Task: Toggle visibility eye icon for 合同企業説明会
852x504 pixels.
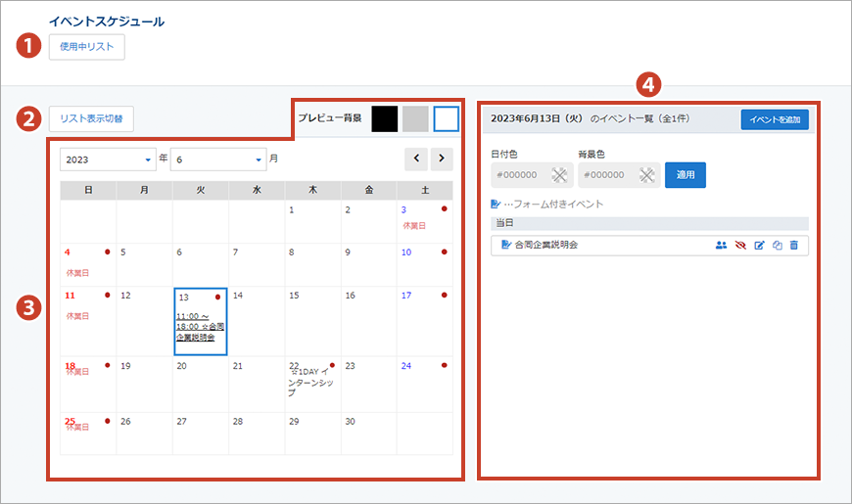Action: tap(740, 245)
